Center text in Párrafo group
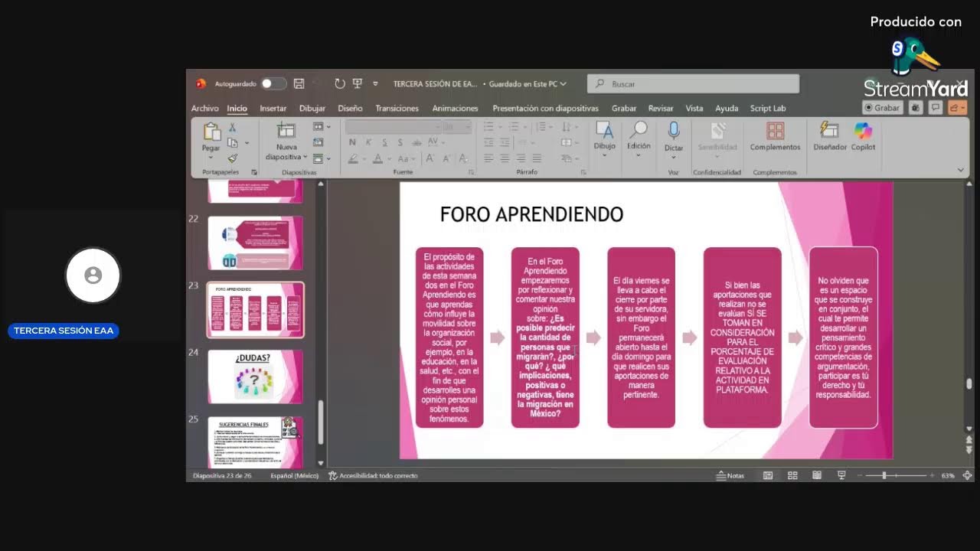The width and height of the screenshot is (980, 551). pyautogui.click(x=505, y=158)
